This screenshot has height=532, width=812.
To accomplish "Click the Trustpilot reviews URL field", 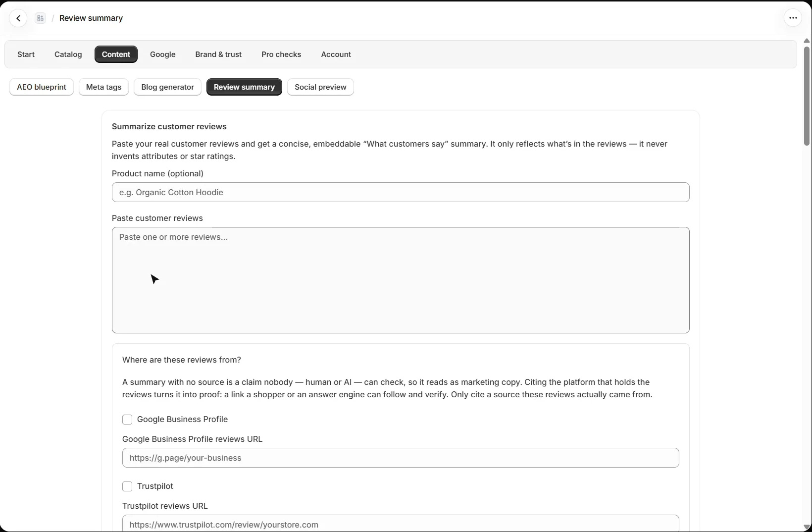I will (401, 524).
